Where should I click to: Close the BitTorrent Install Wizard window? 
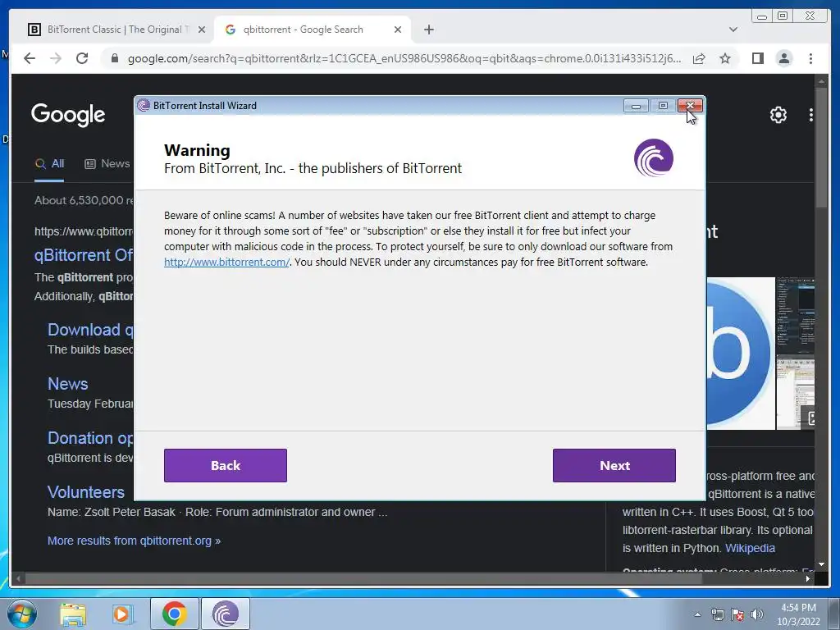point(690,106)
